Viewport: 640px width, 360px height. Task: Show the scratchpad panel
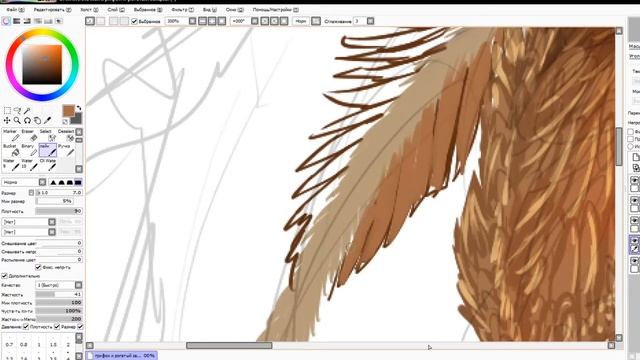(x=59, y=21)
